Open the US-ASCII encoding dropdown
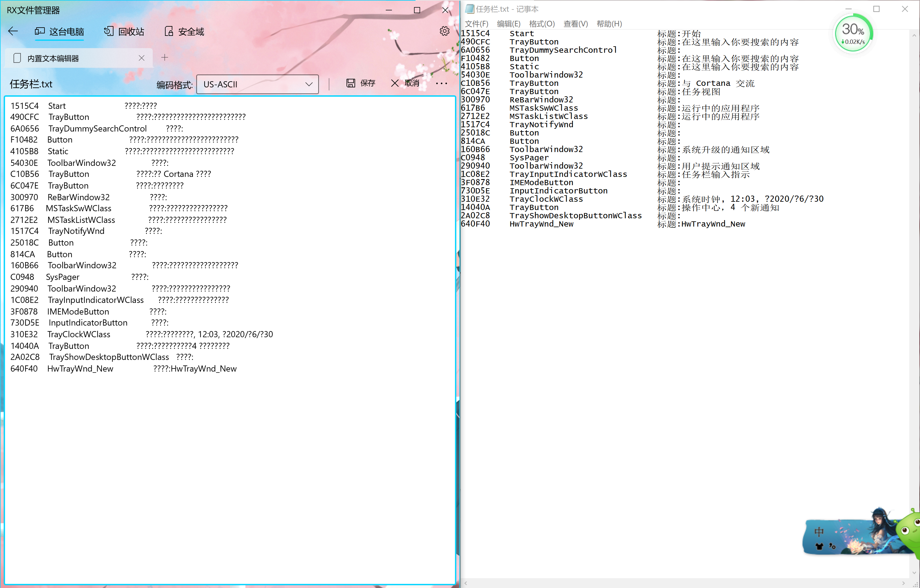920x588 pixels. click(x=257, y=84)
